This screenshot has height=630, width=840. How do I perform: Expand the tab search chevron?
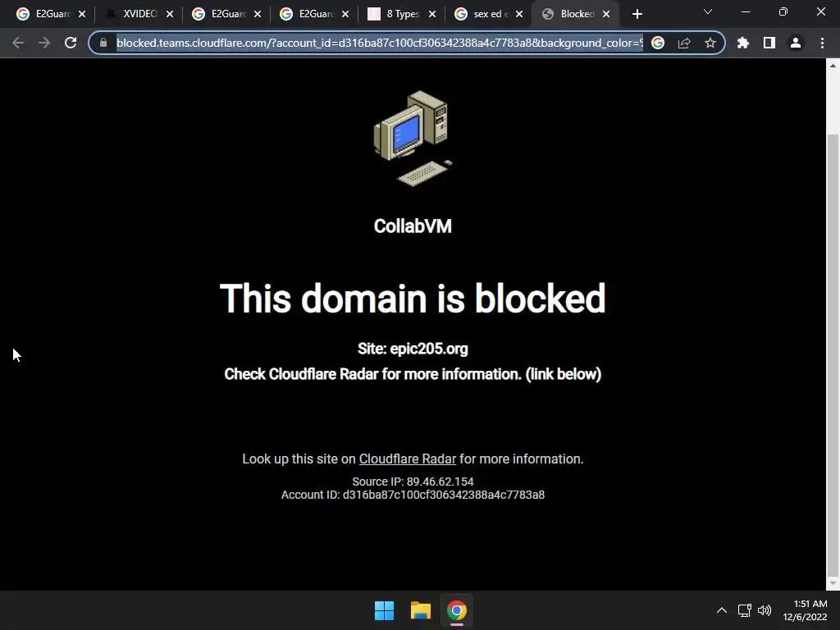[708, 11]
